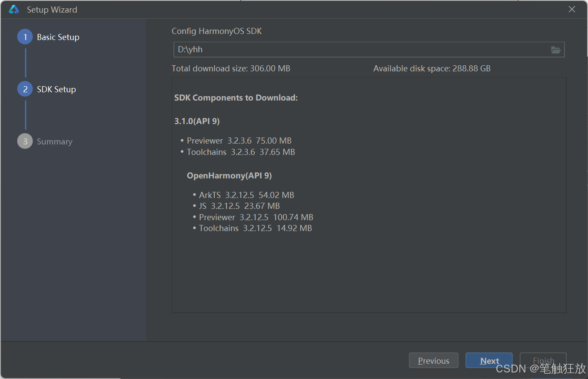This screenshot has height=379, width=588.
Task: Click the OpenHarmony(API 9) heading
Action: pos(229,175)
